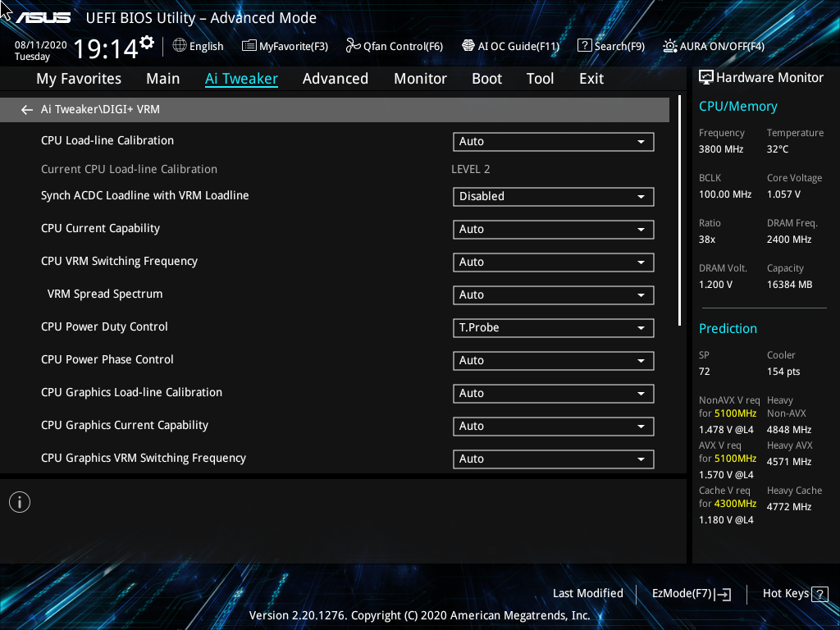Viewport: 840px width, 630px height.
Task: Click the Ai Tweaker\DIGI+ VRM breadcrumb
Action: click(100, 109)
